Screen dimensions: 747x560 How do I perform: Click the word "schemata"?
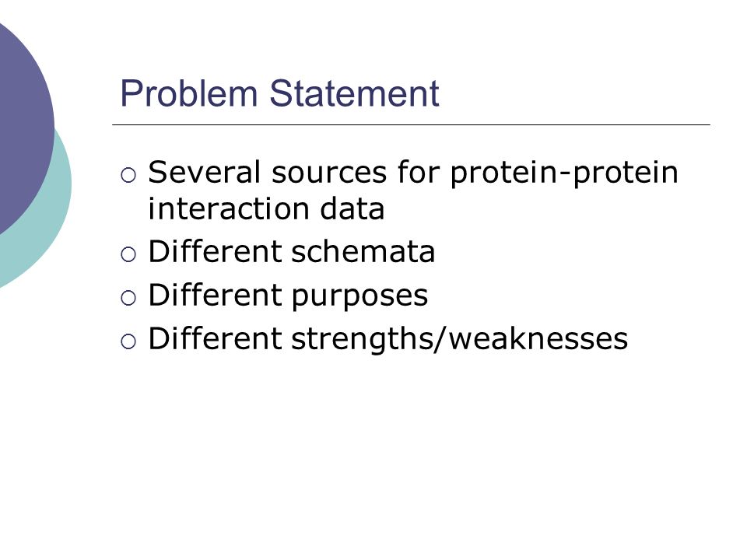coord(363,251)
